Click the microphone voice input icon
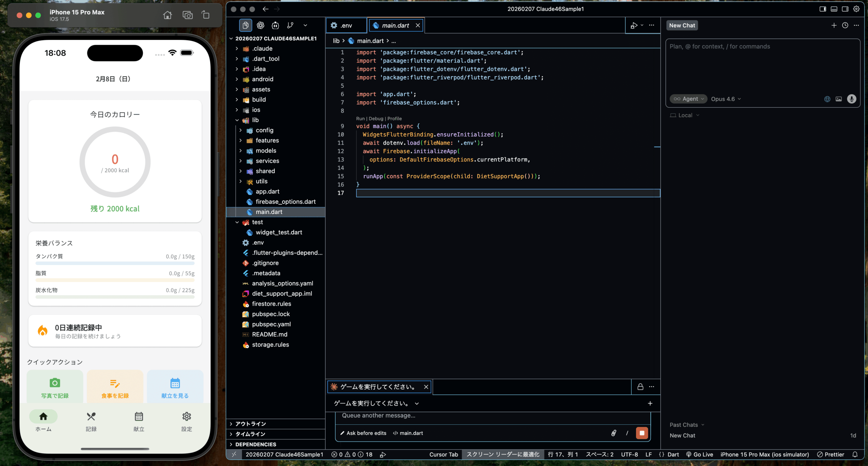868x466 pixels. point(851,99)
